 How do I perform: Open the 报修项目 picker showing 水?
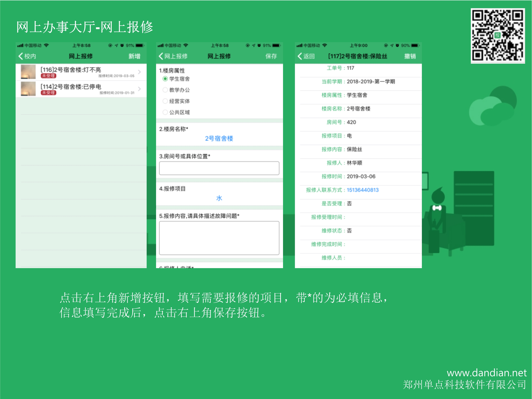coord(219,198)
